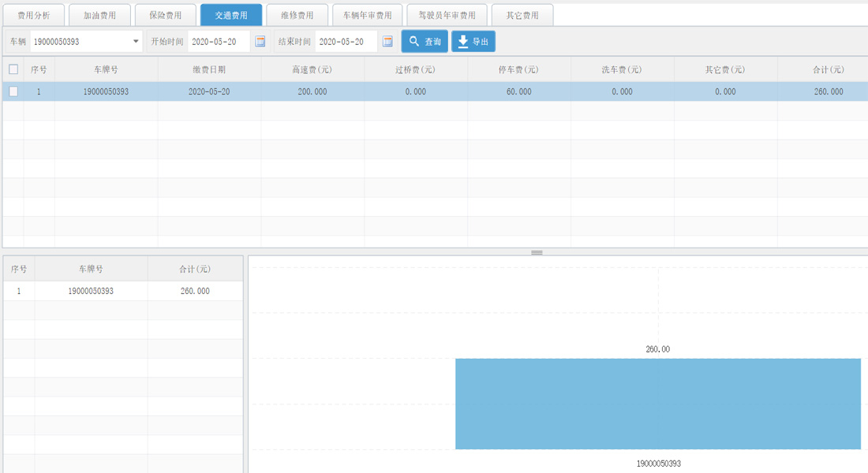Click the summary table 车牌号 header

[91, 269]
